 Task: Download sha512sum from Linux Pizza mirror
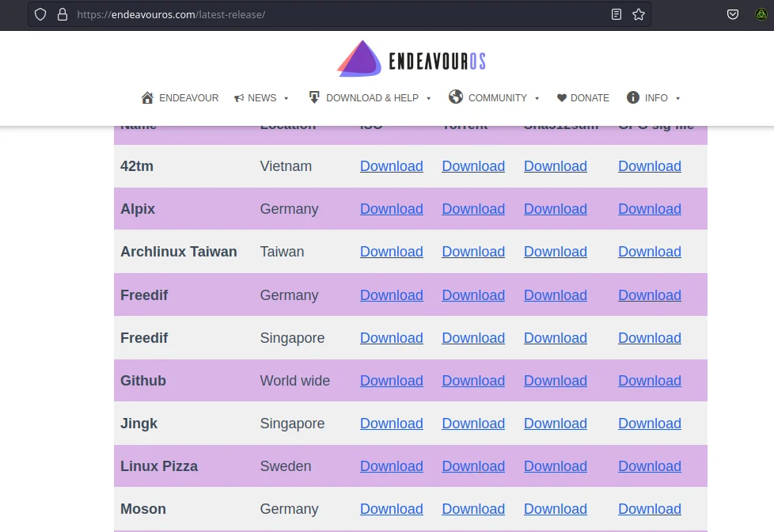tap(556, 465)
